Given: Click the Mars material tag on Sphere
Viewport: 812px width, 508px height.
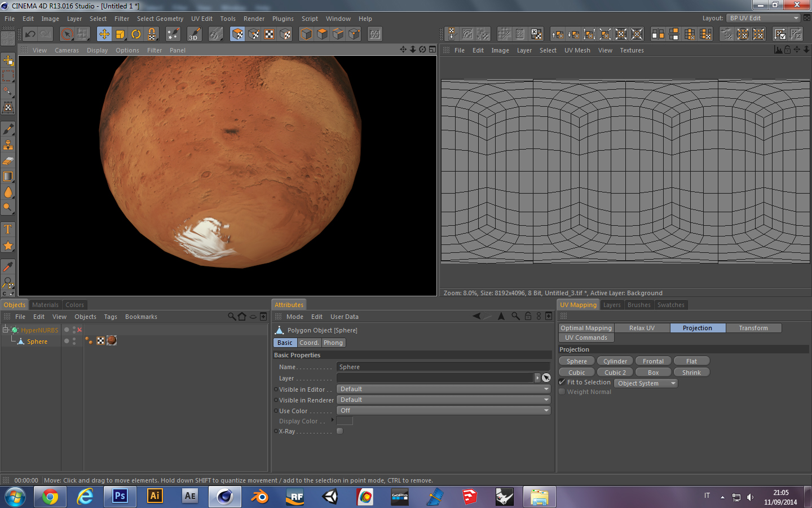Looking at the screenshot, I should (x=112, y=340).
